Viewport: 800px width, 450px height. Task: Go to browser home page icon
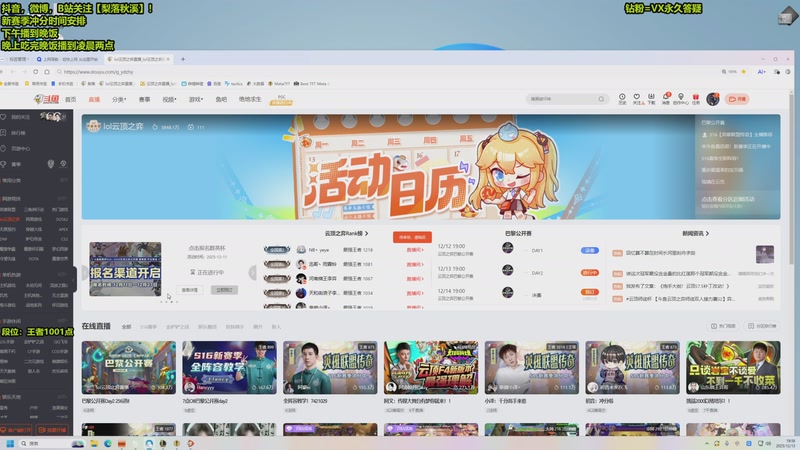47,72
